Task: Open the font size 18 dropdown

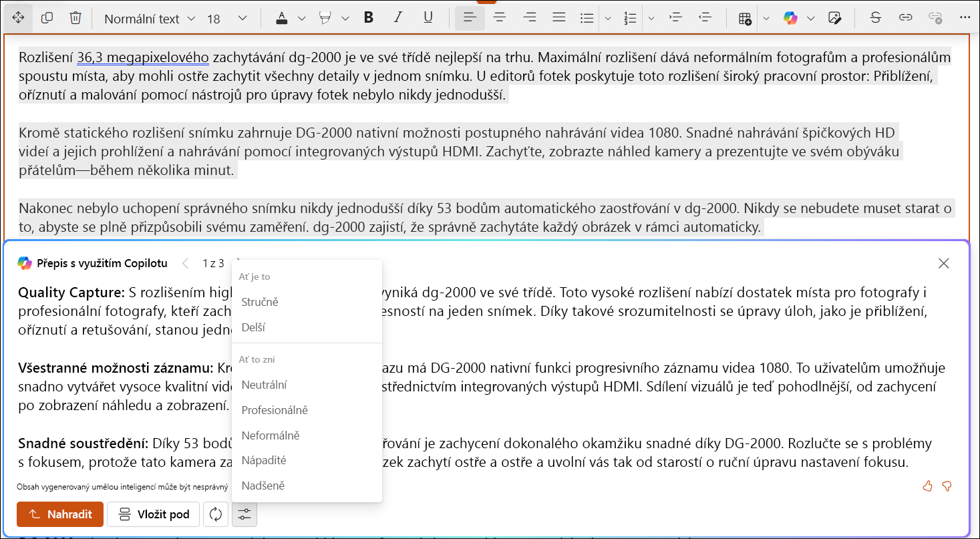Action: pos(227,19)
